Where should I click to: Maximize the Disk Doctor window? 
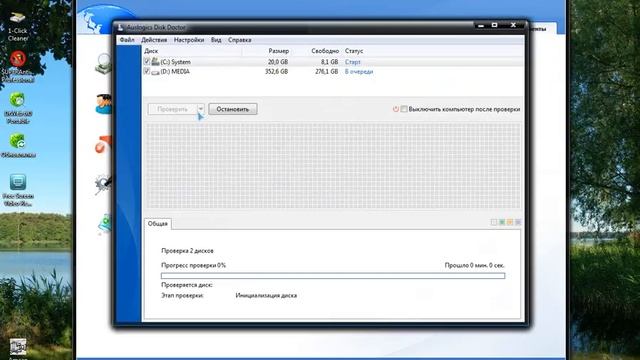tap(495, 25)
